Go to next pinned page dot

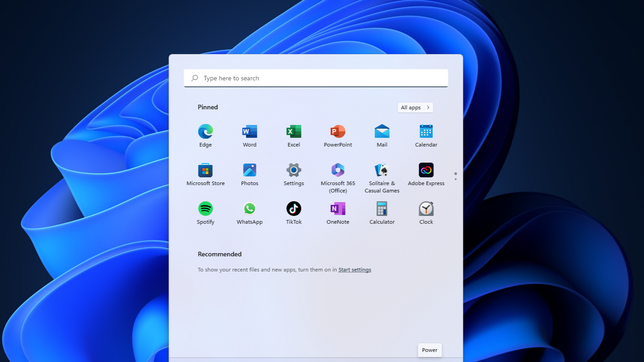click(456, 179)
